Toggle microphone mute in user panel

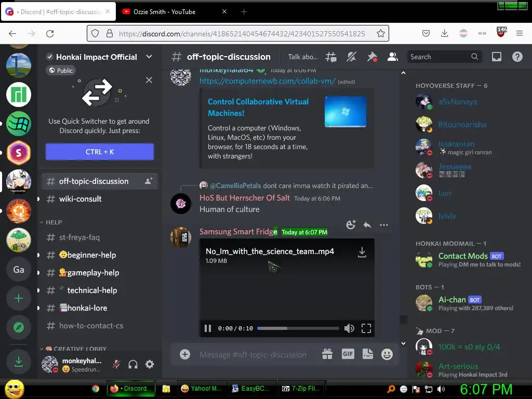[116, 364]
